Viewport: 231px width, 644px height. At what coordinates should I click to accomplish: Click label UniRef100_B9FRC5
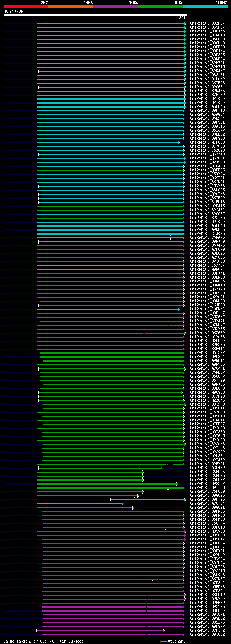pos(207,511)
